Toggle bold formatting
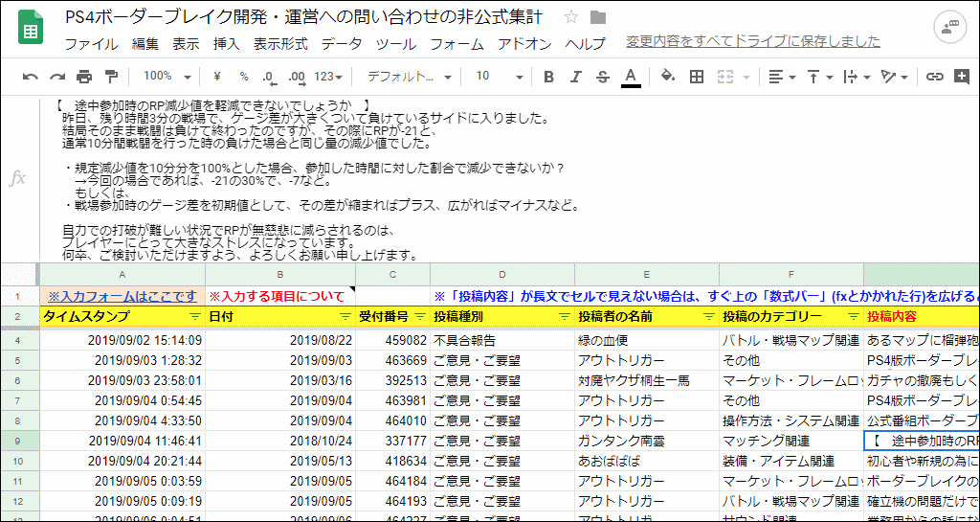Viewport: 980px width, 522px height. (x=548, y=77)
